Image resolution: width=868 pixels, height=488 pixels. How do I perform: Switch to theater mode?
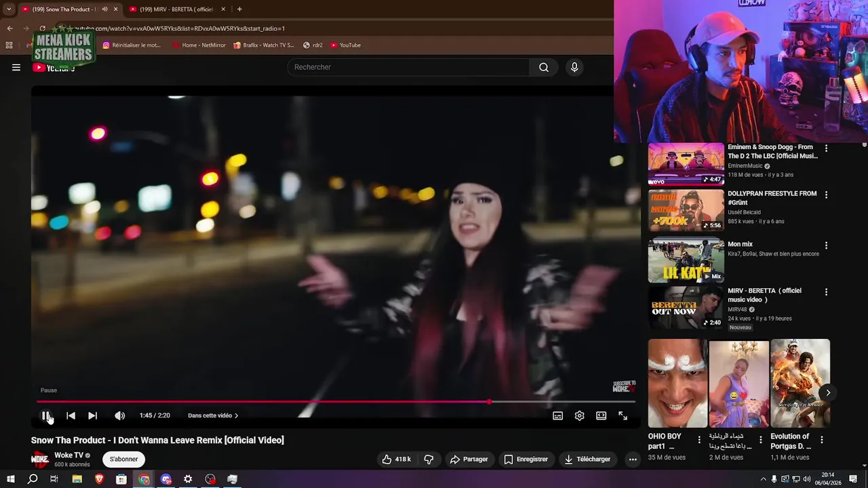click(601, 415)
